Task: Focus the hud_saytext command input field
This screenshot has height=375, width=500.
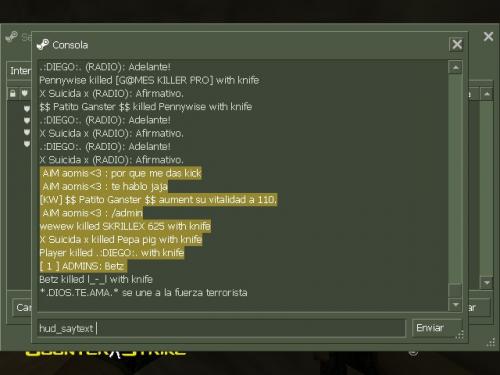Action: pos(222,328)
